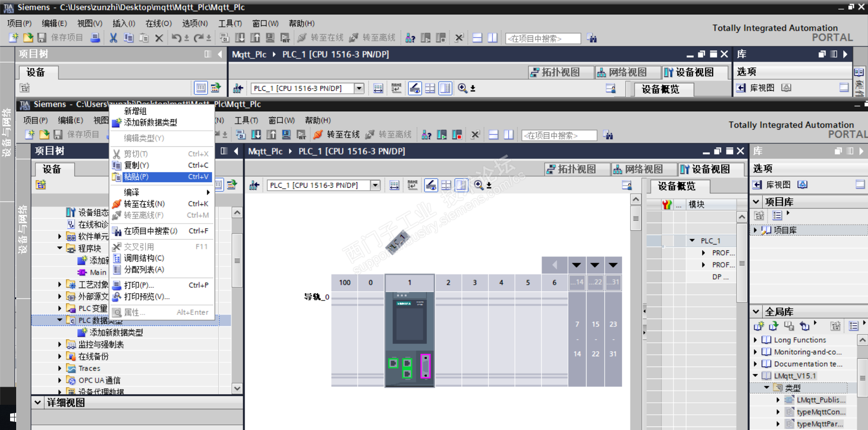Collapse the LMqtt_V15.1 library node
The height and width of the screenshot is (430, 868).
click(755, 376)
